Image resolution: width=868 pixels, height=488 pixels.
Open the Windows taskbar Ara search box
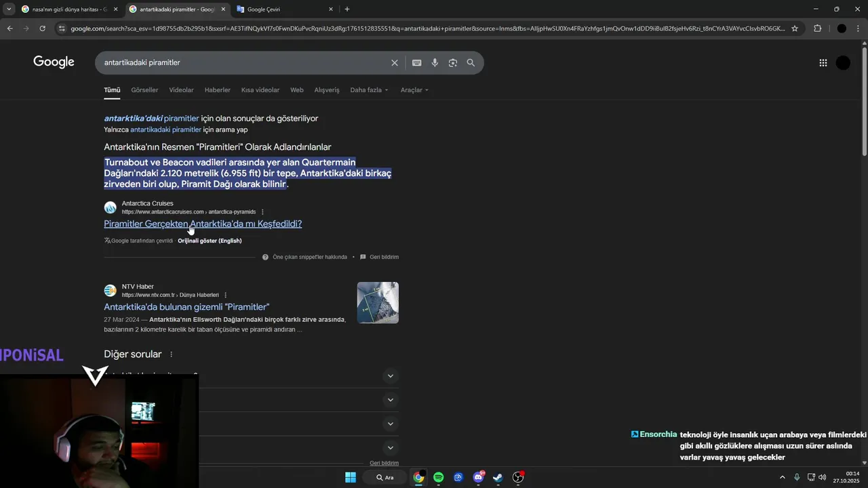click(x=384, y=477)
